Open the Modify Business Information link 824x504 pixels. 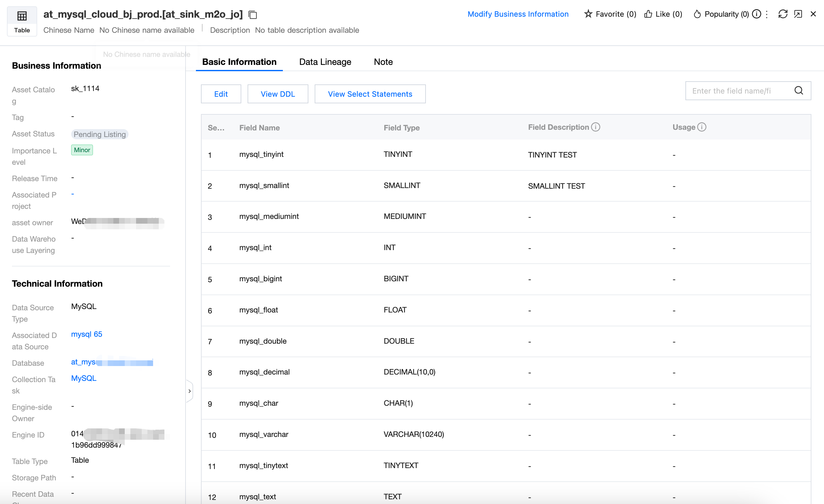tap(518, 14)
